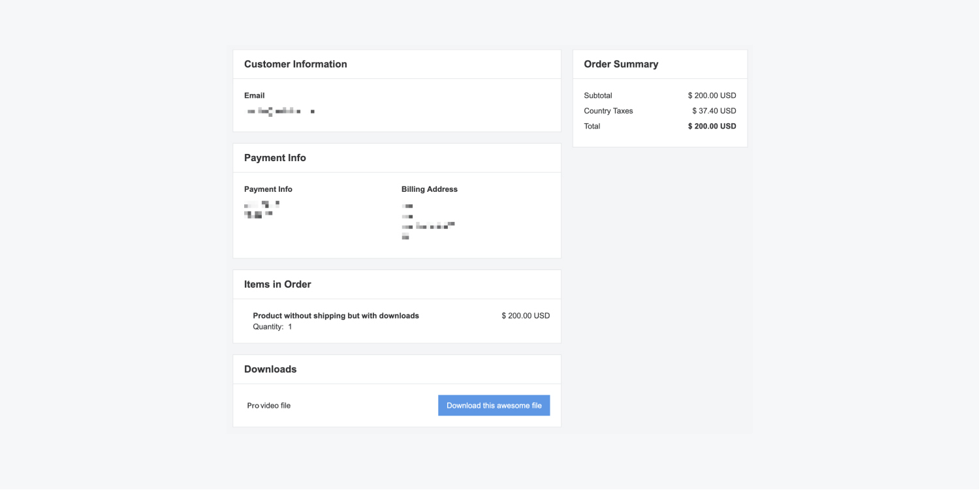The image size is (980, 490).
Task: Click the item price in Items in Order
Action: click(x=526, y=316)
